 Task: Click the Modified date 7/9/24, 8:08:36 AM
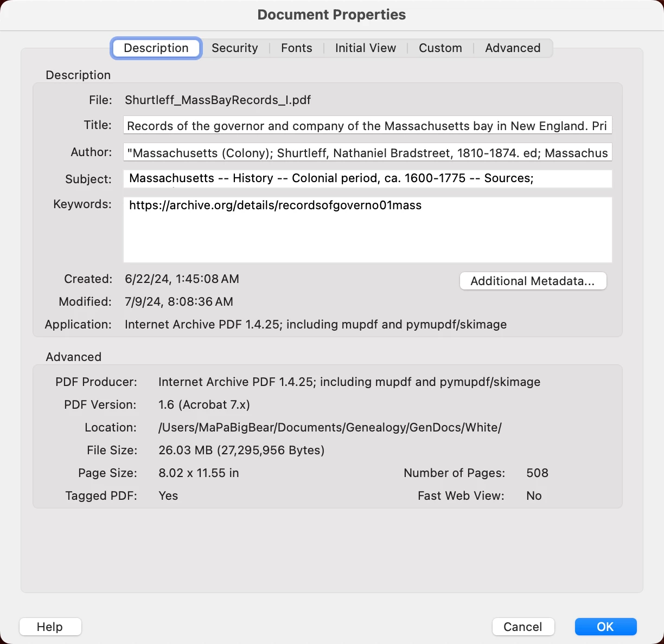pos(179,301)
